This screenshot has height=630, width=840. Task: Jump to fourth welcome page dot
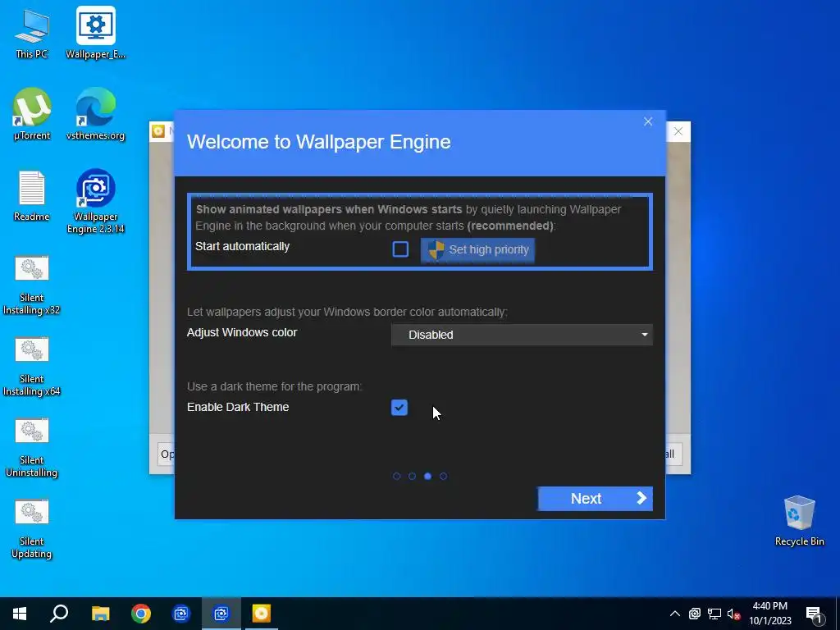(443, 477)
